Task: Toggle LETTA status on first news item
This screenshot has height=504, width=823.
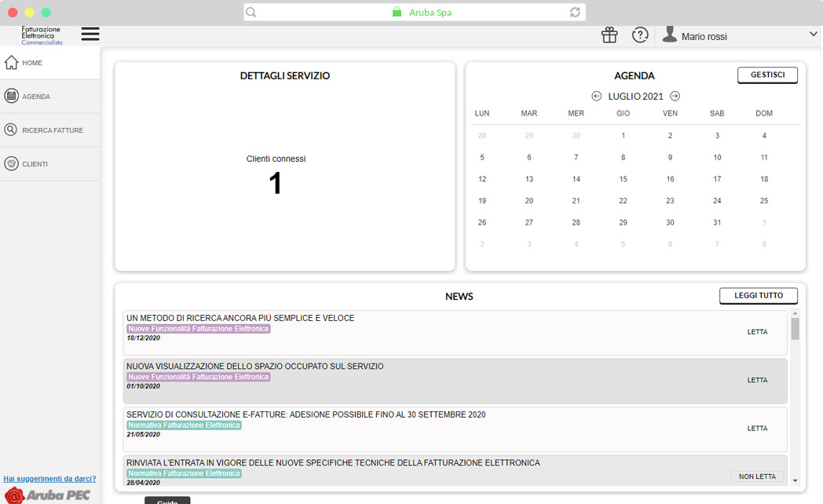Action: click(757, 332)
